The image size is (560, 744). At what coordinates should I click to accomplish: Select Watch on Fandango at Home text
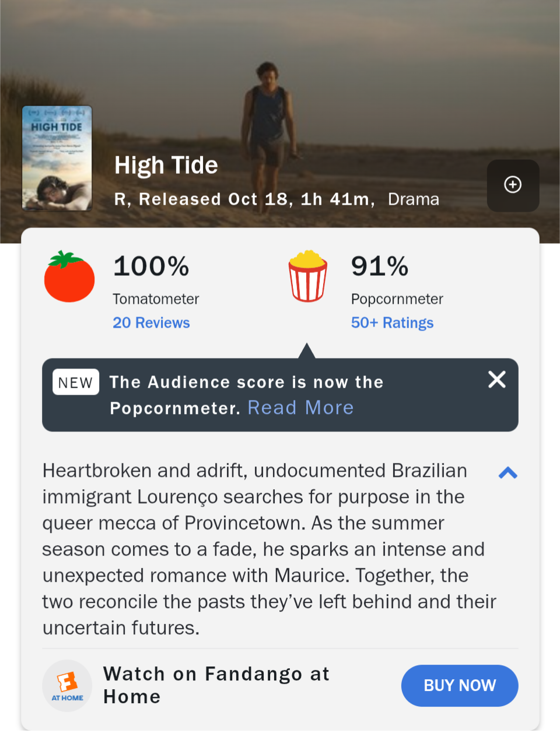pyautogui.click(x=216, y=685)
